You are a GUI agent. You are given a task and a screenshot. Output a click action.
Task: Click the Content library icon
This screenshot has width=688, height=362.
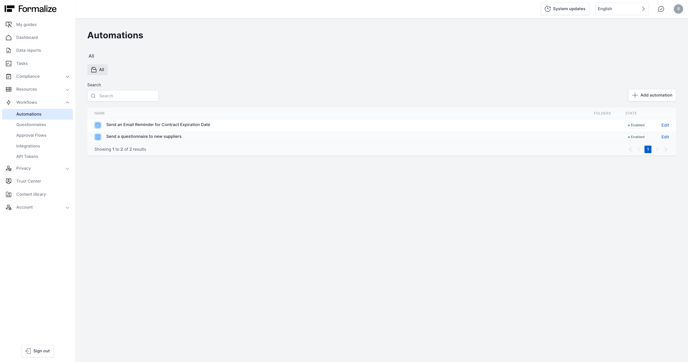tap(8, 194)
